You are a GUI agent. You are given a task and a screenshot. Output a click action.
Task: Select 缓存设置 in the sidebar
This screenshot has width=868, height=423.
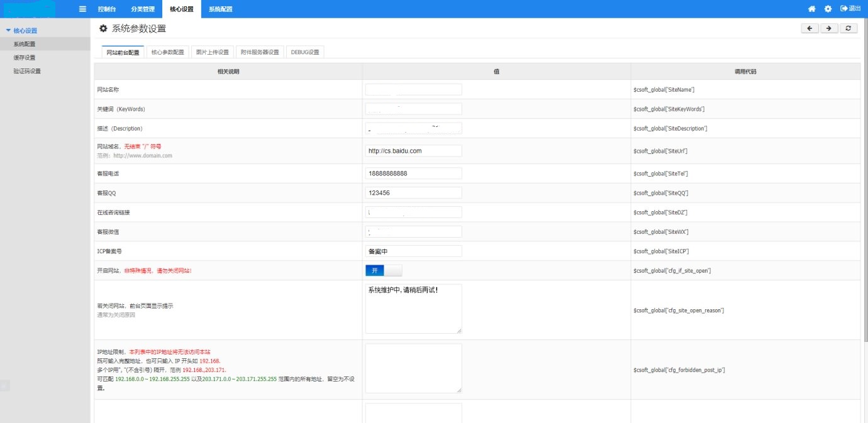25,57
